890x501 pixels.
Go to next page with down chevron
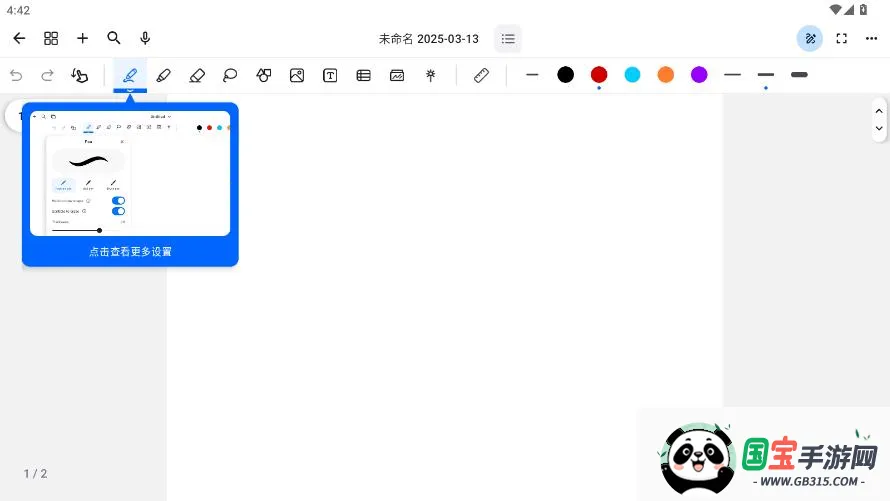tap(879, 128)
